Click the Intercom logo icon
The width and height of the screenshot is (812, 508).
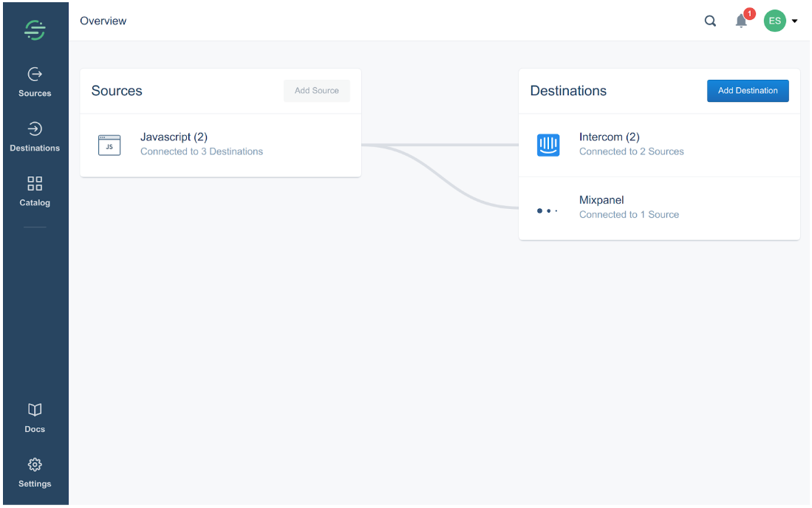[548, 145]
